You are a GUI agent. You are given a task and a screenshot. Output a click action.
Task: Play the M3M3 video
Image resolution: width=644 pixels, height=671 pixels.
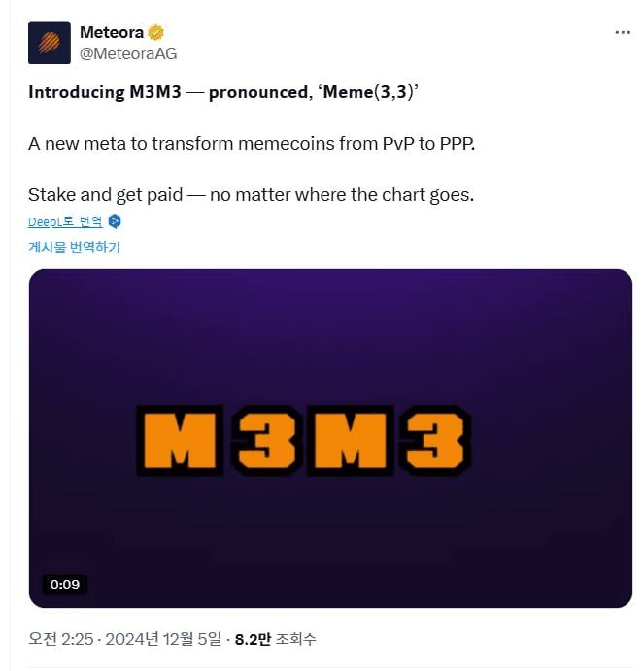(x=330, y=438)
